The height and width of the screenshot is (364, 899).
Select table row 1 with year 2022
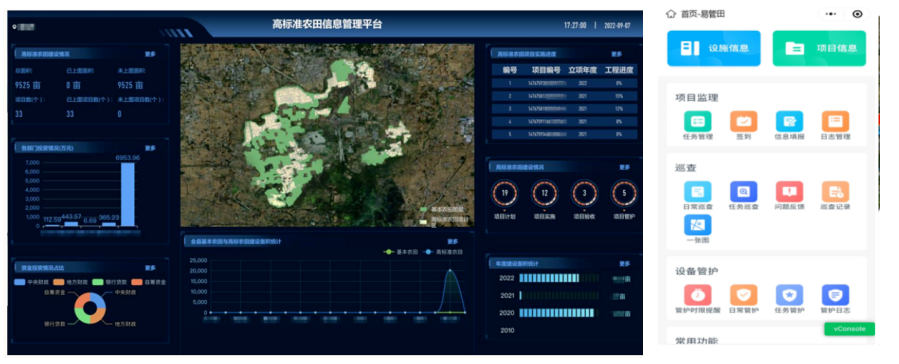[564, 83]
